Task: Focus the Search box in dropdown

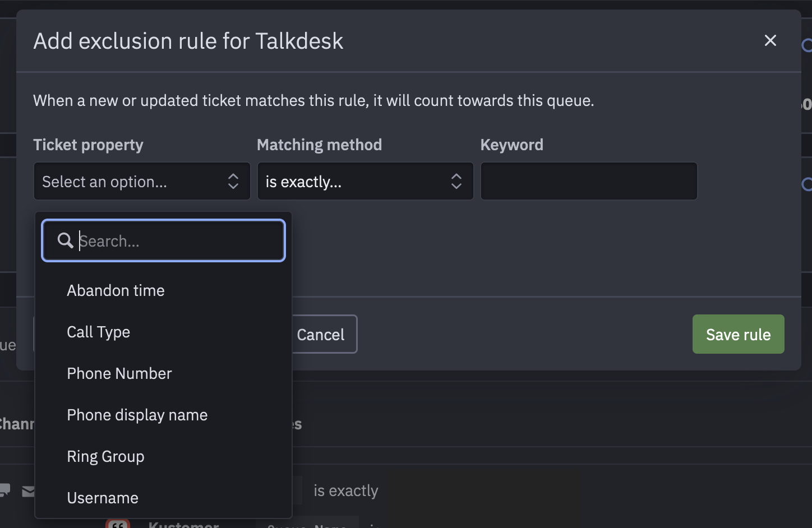Action: point(163,240)
